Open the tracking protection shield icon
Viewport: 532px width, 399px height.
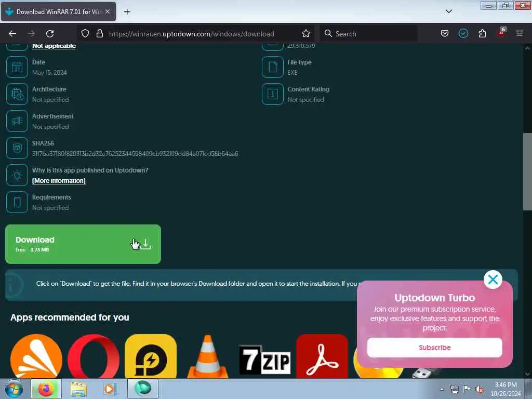pyautogui.click(x=85, y=33)
